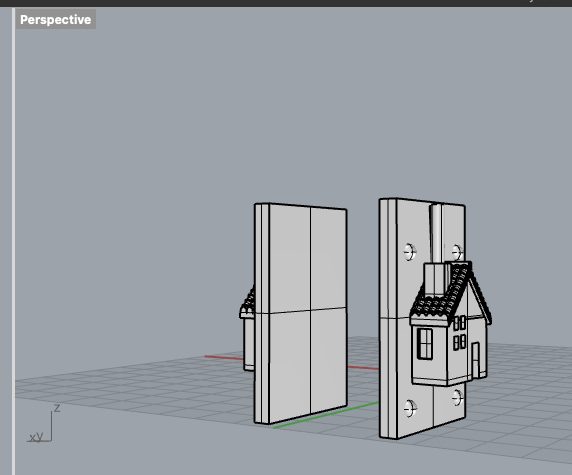Click the upper-right screw hole on right panel
The height and width of the screenshot is (475, 572).
457,252
